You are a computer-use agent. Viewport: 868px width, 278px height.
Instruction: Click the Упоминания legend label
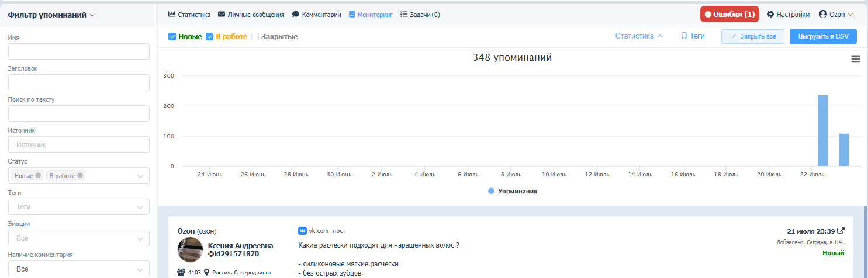click(517, 191)
